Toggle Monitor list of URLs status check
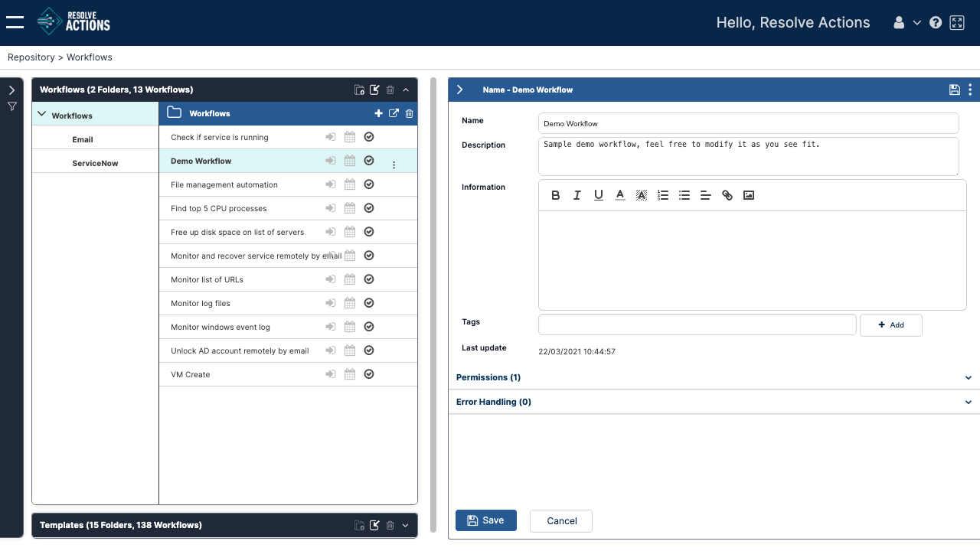 (369, 279)
